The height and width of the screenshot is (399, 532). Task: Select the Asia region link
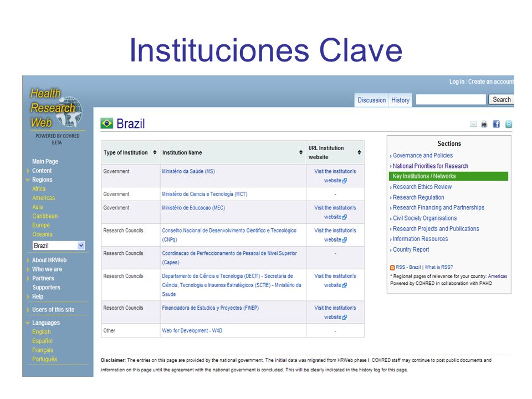[37, 207]
